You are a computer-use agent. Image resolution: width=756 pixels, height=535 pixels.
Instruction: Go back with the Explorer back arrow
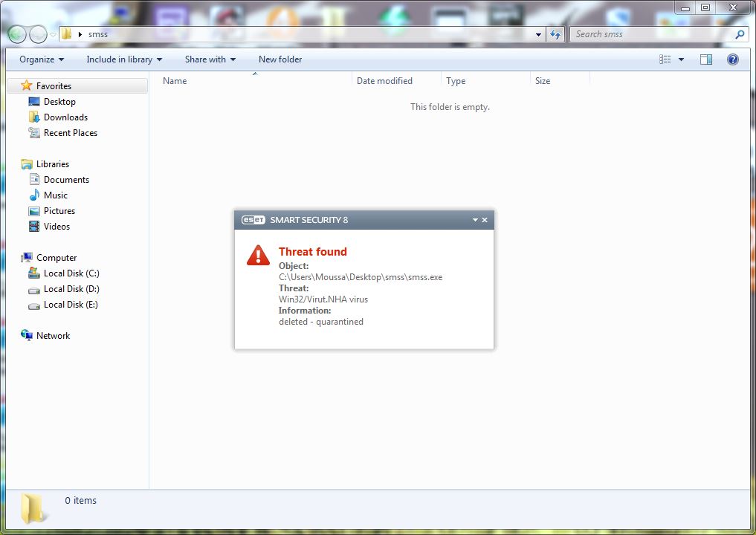click(x=17, y=34)
